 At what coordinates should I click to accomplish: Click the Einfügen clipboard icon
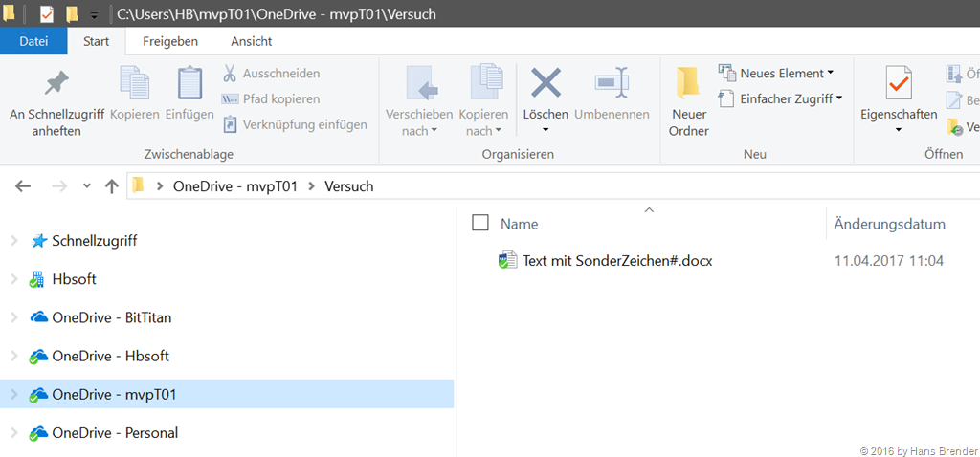coord(189,86)
